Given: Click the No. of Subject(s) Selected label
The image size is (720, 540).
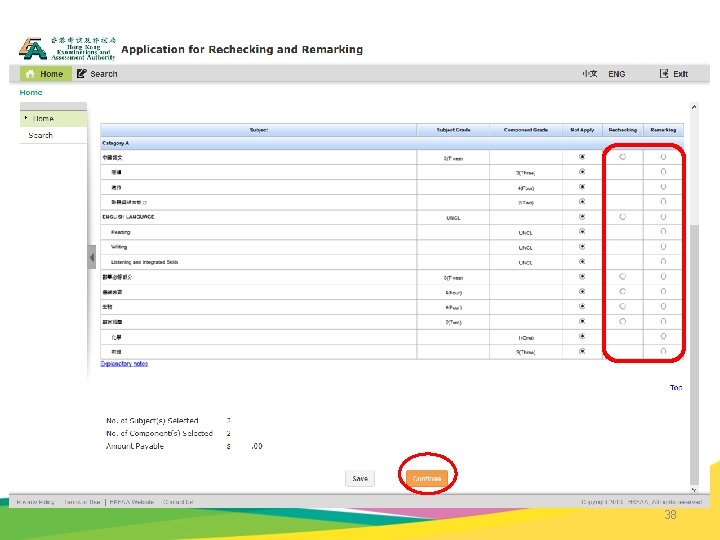Looking at the screenshot, I should (152, 420).
